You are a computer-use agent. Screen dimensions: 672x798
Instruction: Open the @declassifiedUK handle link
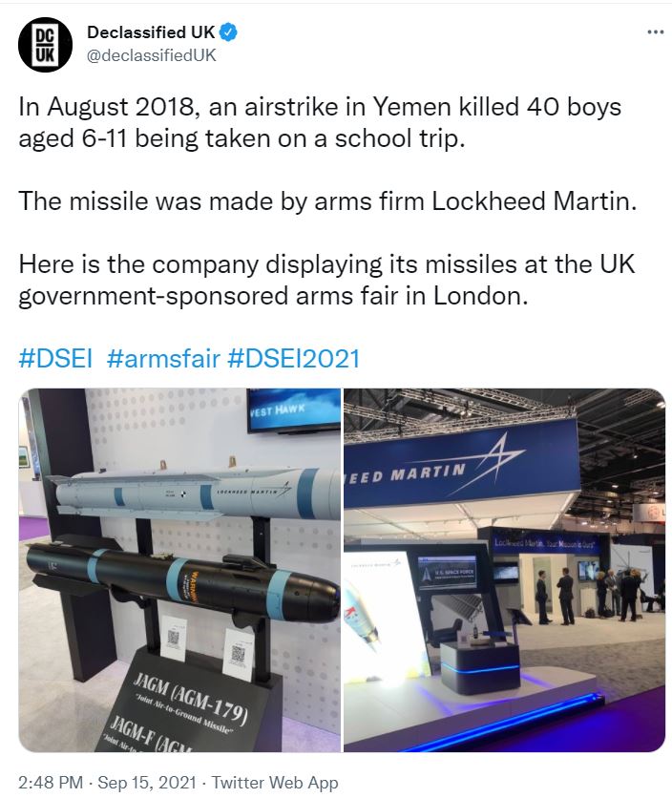pyautogui.click(x=152, y=55)
